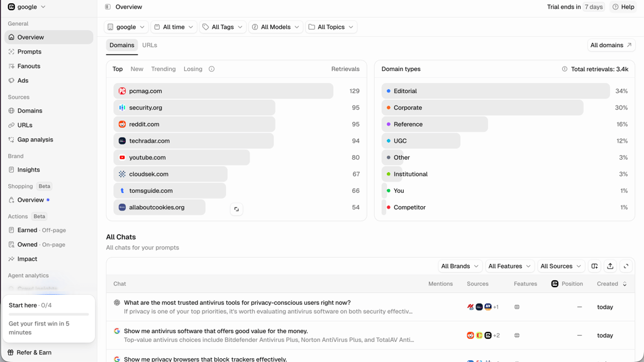644x362 pixels.
Task: Click the UGC domain type row
Action: [504, 141]
